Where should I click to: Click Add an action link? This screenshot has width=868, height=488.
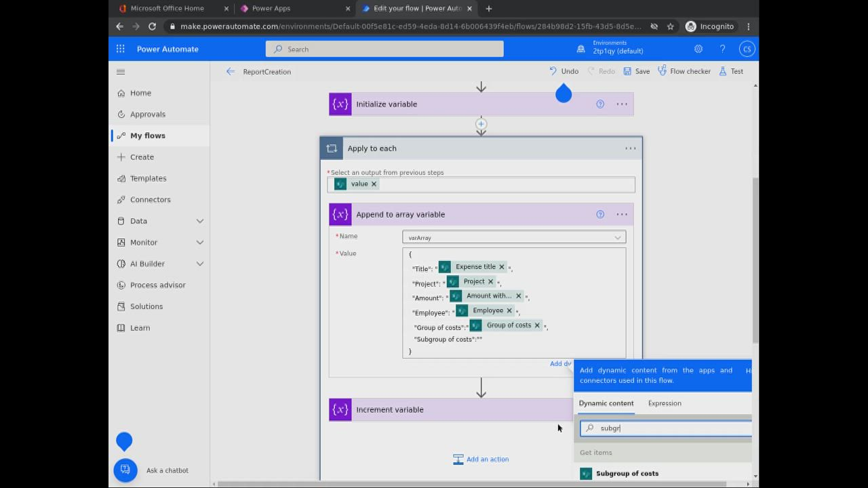tap(481, 460)
